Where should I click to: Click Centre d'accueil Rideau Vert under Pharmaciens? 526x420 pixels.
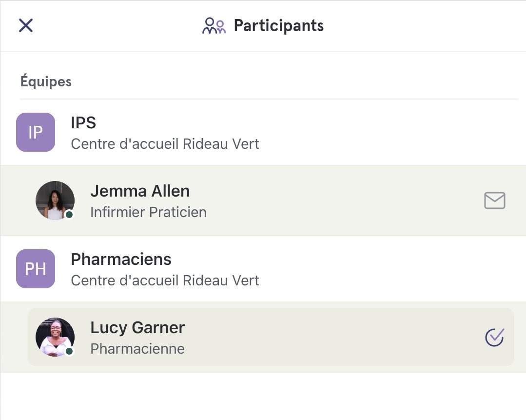(x=165, y=280)
